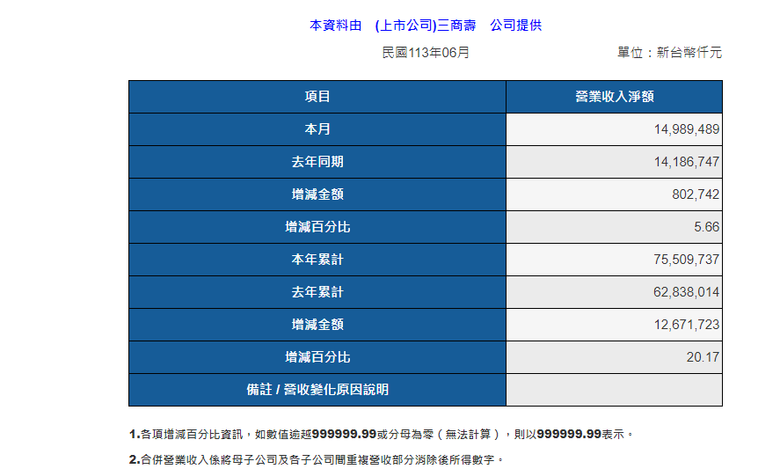Click the percentage value 20.17
The width and height of the screenshot is (780, 469).
coord(703,357)
